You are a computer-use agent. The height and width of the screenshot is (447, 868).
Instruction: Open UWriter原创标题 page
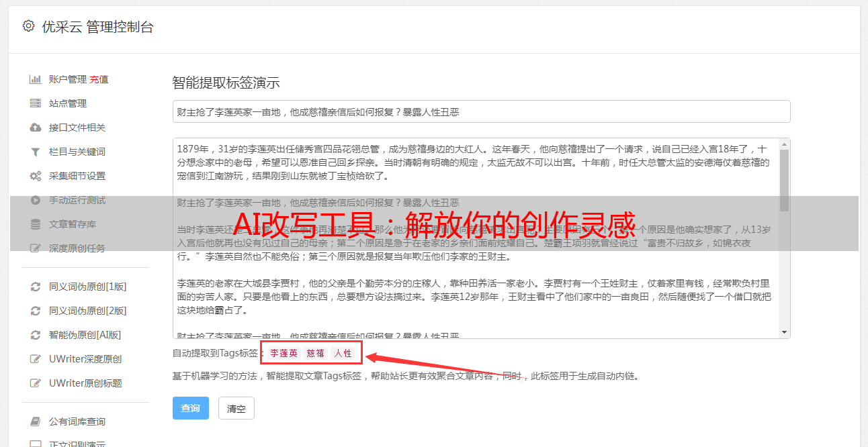pyautogui.click(x=85, y=383)
